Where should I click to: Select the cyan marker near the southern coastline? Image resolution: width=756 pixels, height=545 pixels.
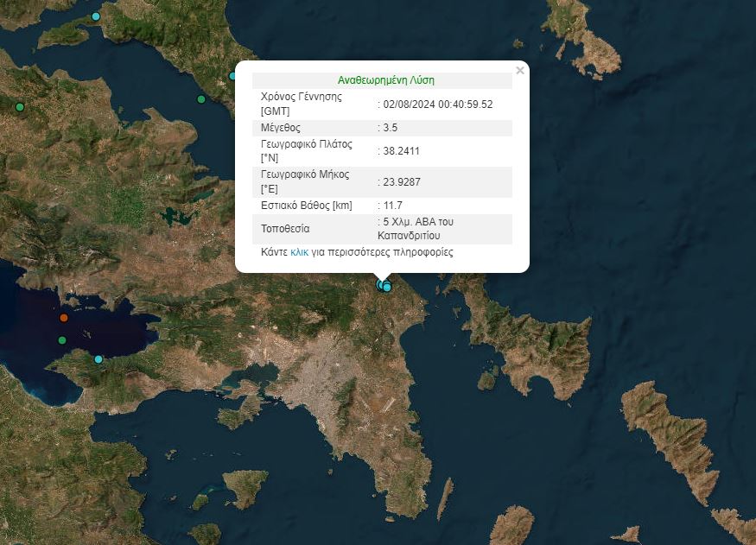(x=97, y=358)
